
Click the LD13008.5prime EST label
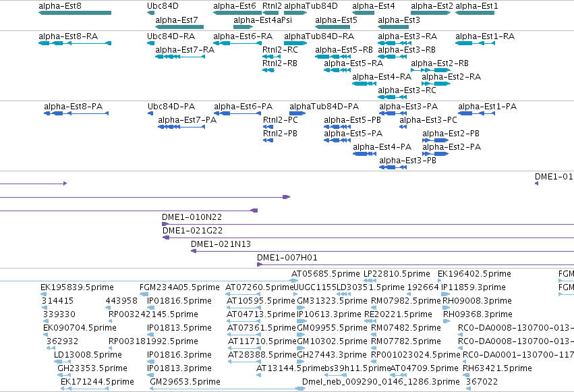point(88,355)
